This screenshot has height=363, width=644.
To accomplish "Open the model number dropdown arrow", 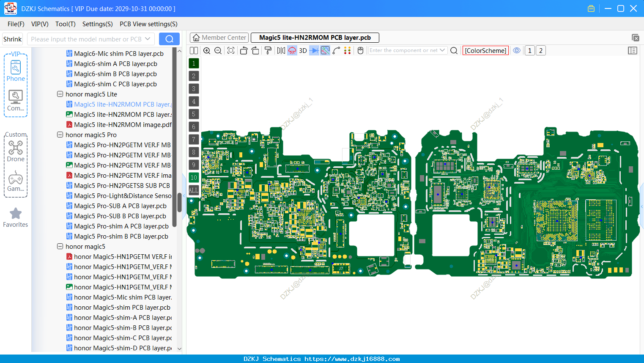I will 148,39.
